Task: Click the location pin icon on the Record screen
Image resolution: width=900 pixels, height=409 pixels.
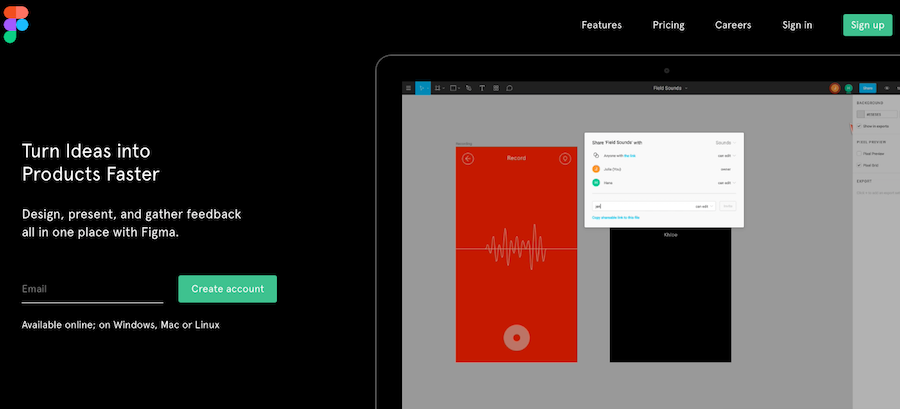Action: pyautogui.click(x=565, y=159)
